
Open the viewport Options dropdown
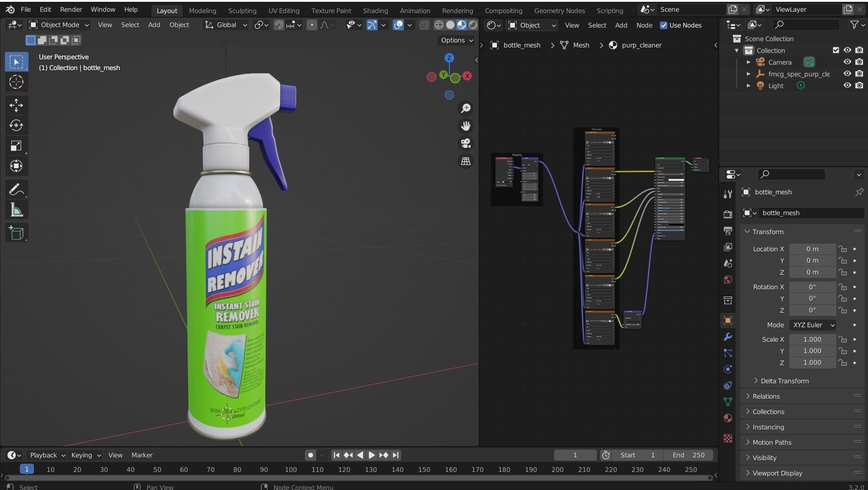tap(457, 40)
